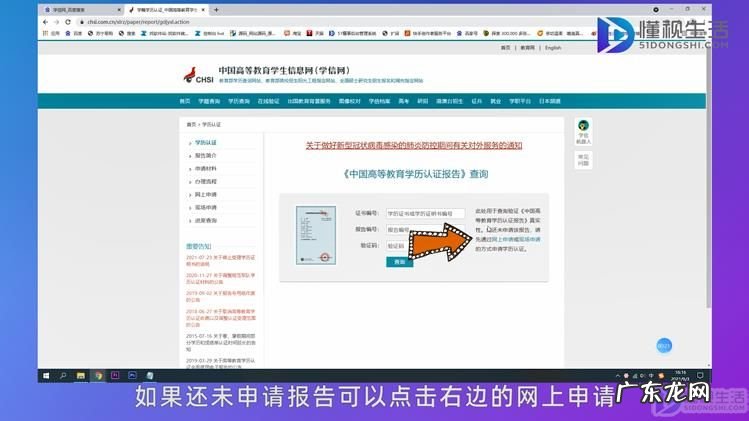The width and height of the screenshot is (749, 421).
Task: Open 网上申请 link in the right description
Action: click(x=505, y=239)
